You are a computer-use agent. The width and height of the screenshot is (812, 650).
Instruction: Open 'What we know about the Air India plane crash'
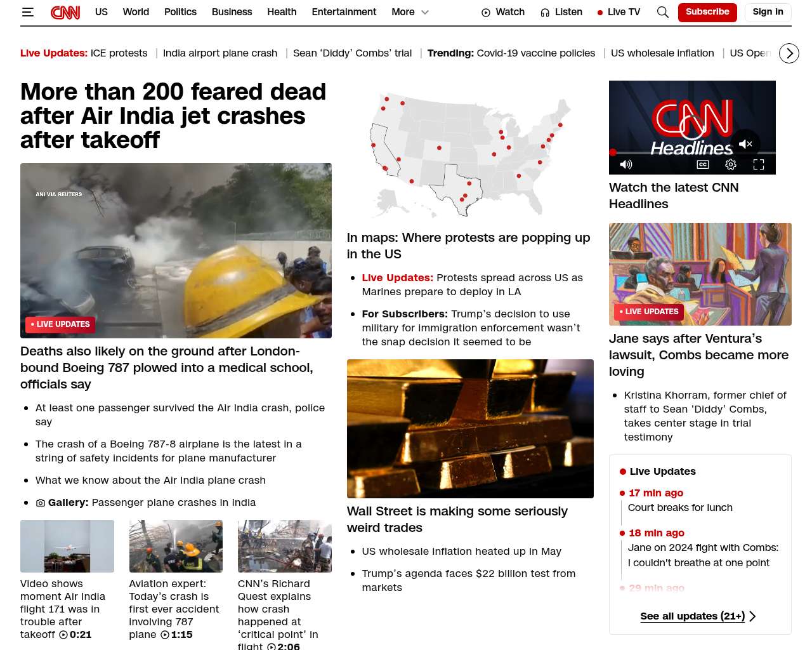150,481
